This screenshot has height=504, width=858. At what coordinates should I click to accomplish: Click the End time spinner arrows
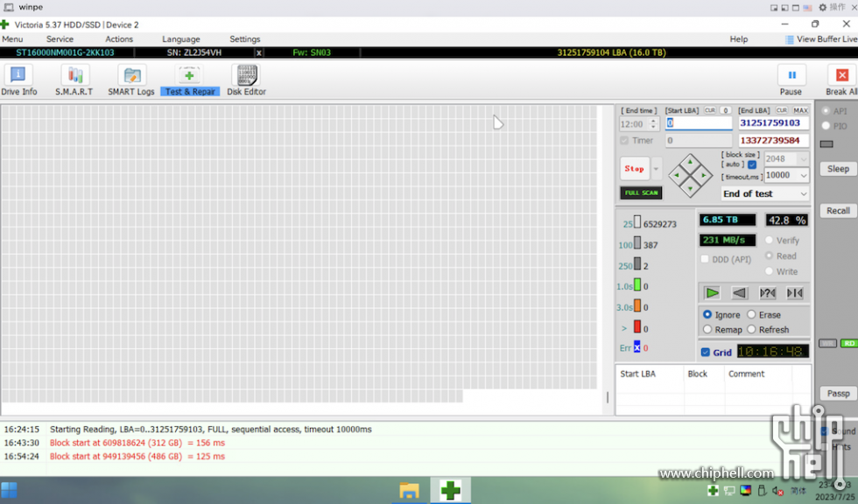653,124
